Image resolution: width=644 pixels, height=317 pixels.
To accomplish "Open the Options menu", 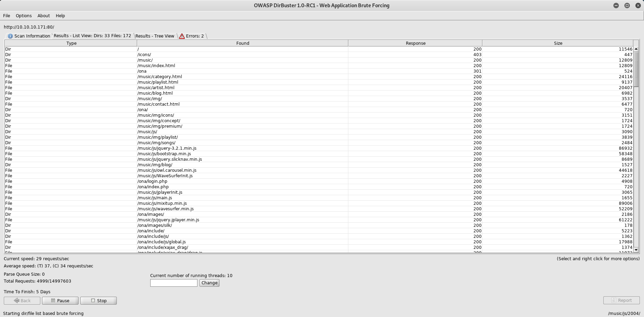I will (24, 15).
